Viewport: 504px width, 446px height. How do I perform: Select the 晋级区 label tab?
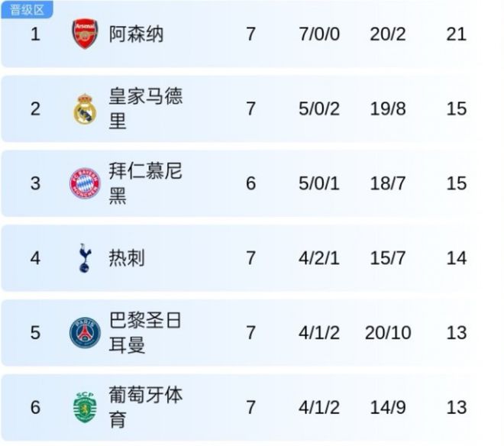click(x=27, y=10)
